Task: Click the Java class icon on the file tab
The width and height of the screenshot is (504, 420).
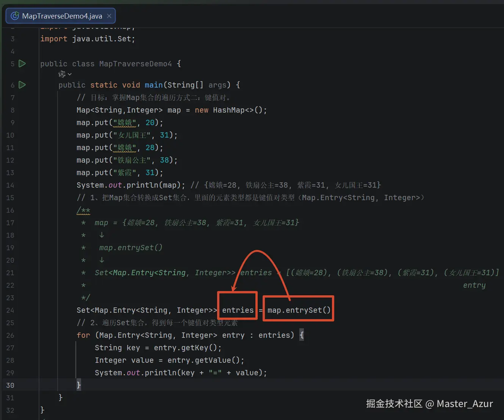Action: pos(15,16)
